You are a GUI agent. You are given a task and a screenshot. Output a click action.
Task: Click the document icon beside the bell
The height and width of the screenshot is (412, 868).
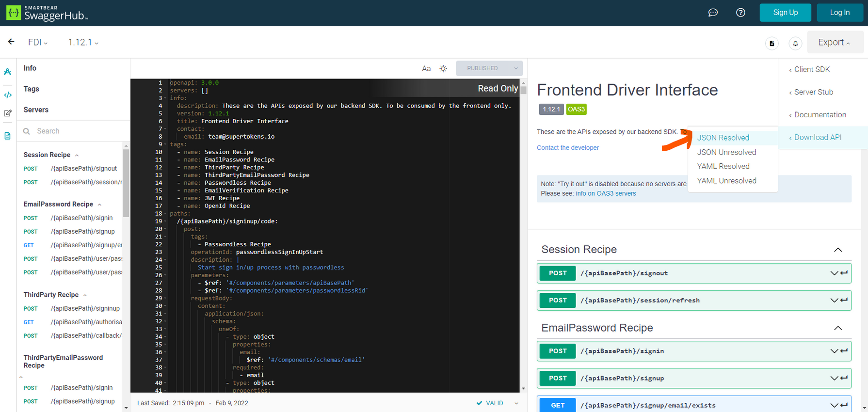[x=772, y=44]
